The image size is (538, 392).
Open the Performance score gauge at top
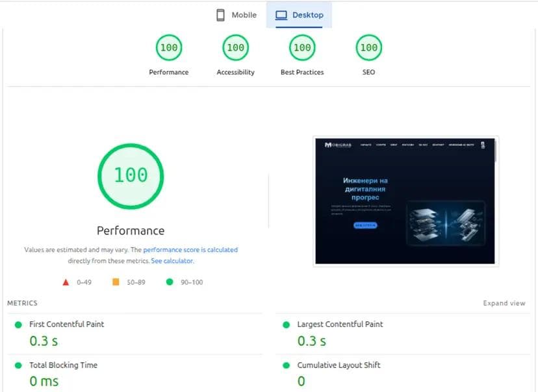pos(169,47)
